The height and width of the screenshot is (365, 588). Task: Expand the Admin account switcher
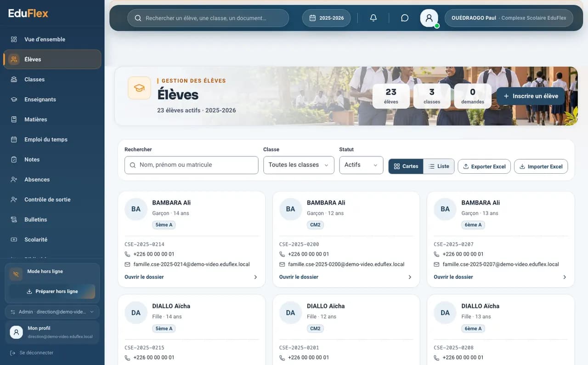pos(52,312)
